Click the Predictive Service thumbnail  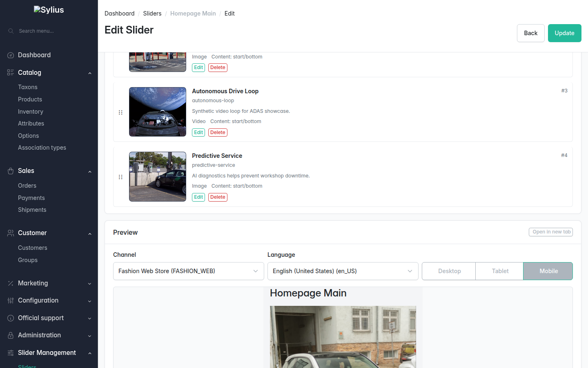(158, 177)
